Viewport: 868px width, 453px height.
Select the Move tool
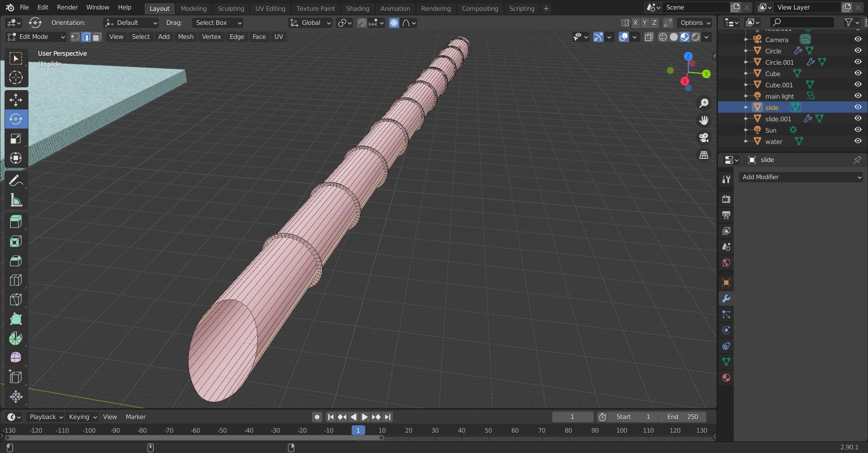(x=16, y=100)
